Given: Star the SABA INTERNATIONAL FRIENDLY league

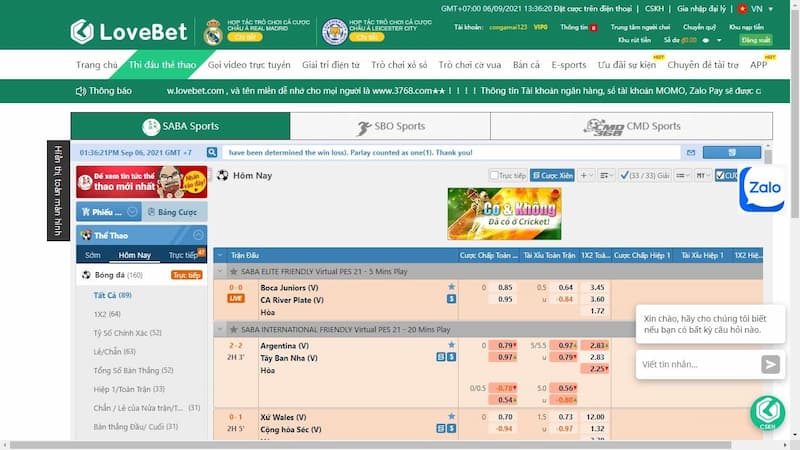Looking at the screenshot, I should click(x=234, y=330).
